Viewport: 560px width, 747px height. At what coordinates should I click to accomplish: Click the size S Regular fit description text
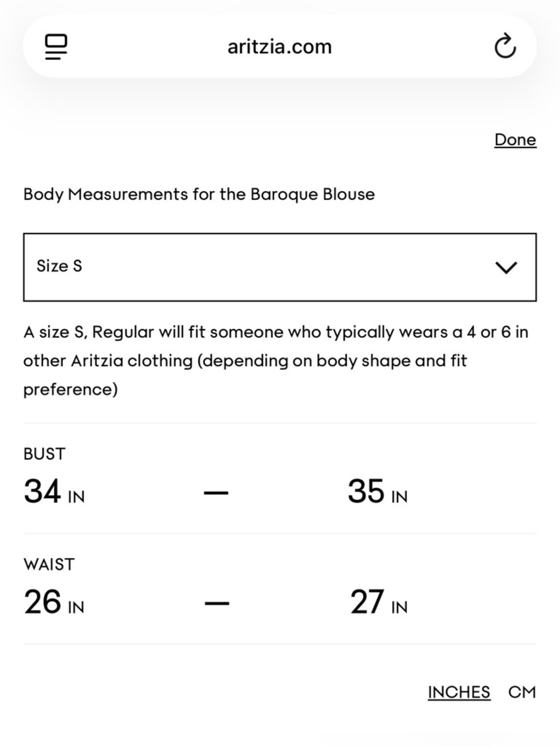[276, 361]
